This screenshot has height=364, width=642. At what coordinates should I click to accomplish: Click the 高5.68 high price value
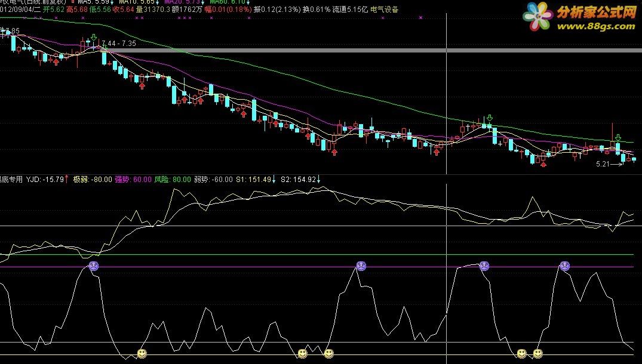click(77, 9)
